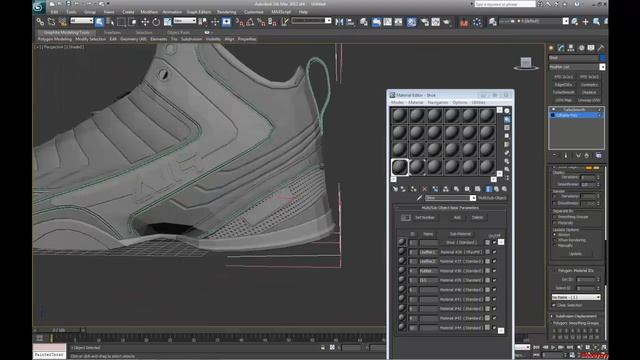Click Go to Parent in Material Editor

click(x=496, y=189)
